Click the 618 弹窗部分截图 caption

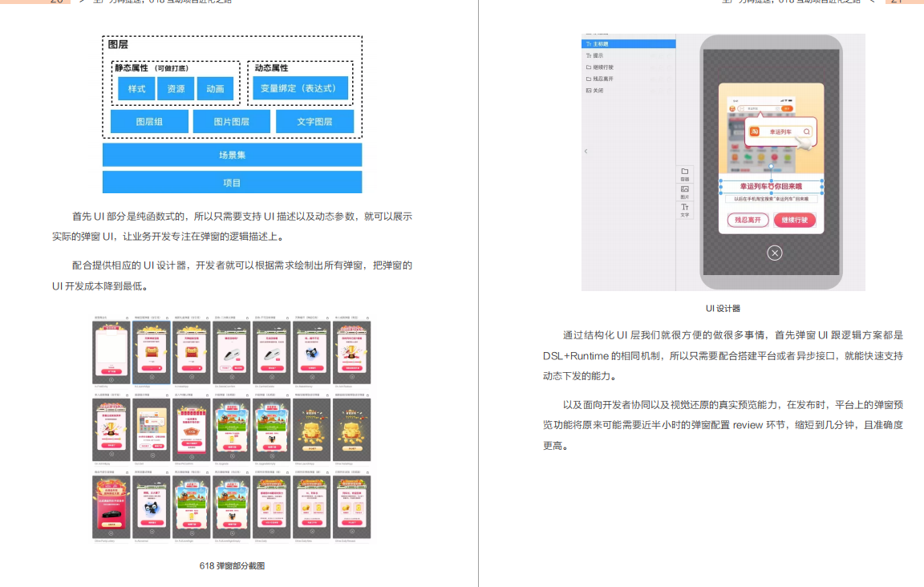click(232, 566)
